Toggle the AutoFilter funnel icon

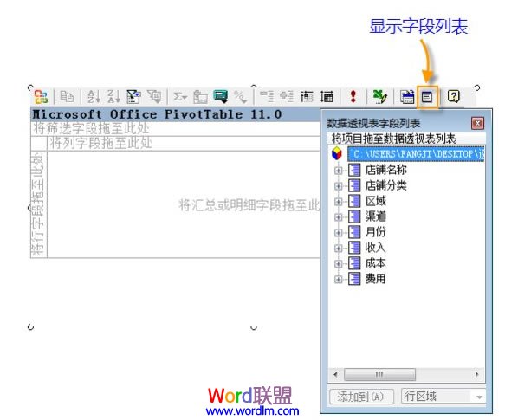(133, 97)
